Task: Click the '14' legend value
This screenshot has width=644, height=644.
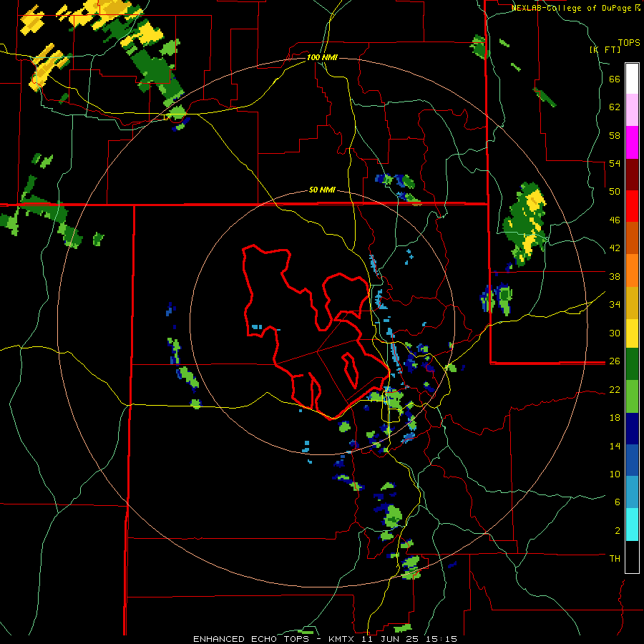Action: [x=615, y=447]
